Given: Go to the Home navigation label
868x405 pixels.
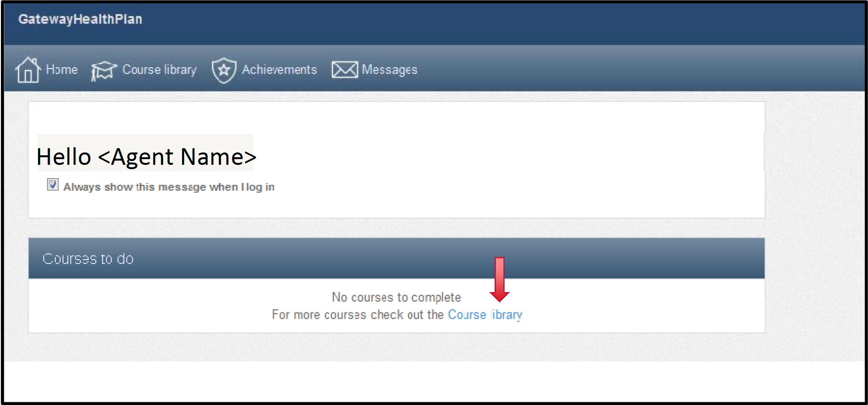Looking at the screenshot, I should coord(62,70).
